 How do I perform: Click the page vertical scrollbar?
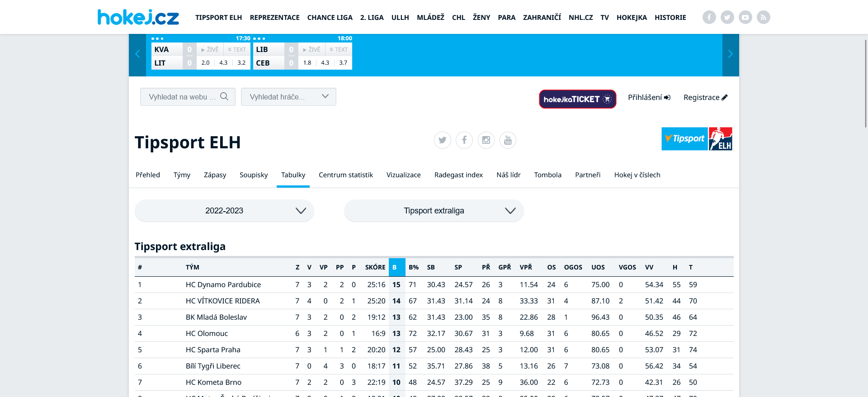(x=866, y=84)
